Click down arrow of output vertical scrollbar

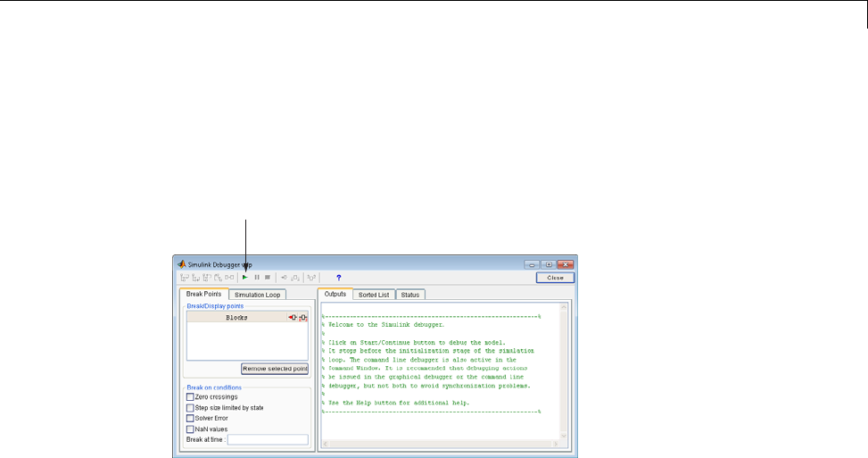point(564,436)
